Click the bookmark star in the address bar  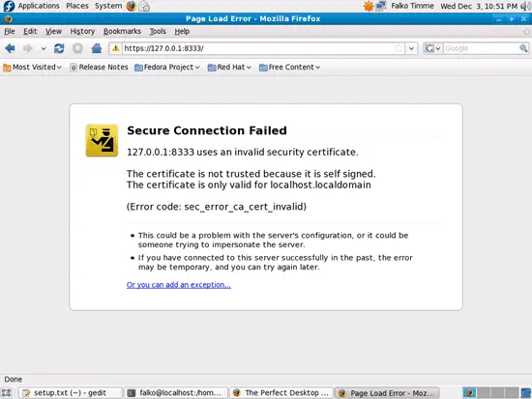(x=399, y=48)
